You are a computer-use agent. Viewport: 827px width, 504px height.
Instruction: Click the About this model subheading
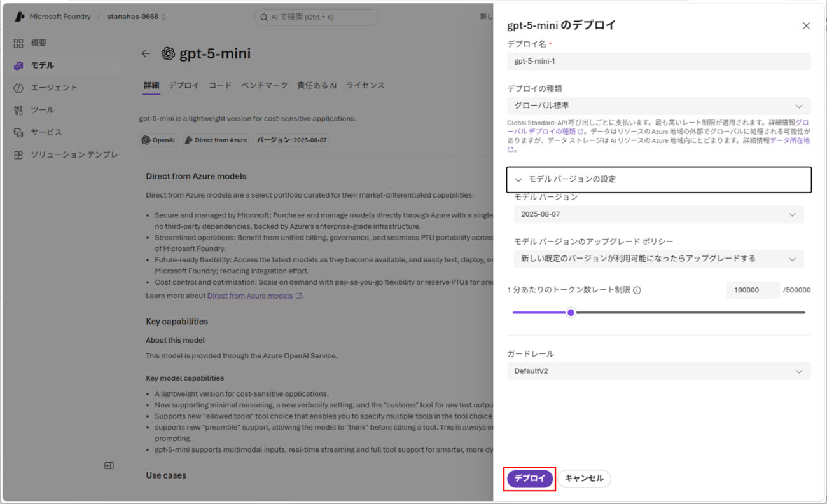click(x=176, y=340)
